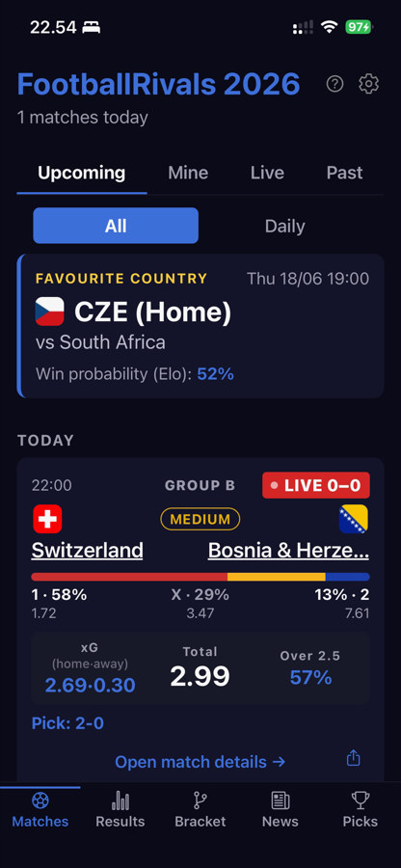Tap the share icon on match card
Viewport: 401px width, 868px height.
354,758
